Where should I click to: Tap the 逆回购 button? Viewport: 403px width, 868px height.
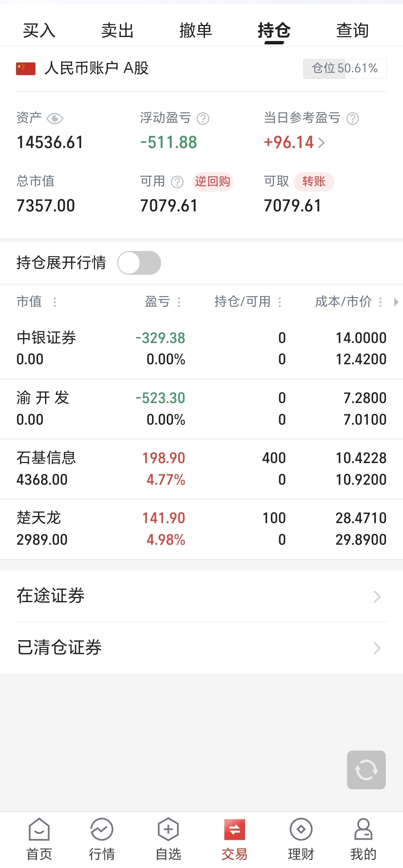click(x=213, y=182)
